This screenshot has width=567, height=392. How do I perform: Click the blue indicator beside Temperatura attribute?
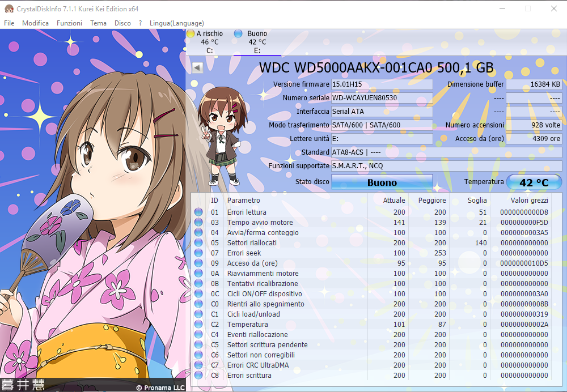(x=198, y=325)
